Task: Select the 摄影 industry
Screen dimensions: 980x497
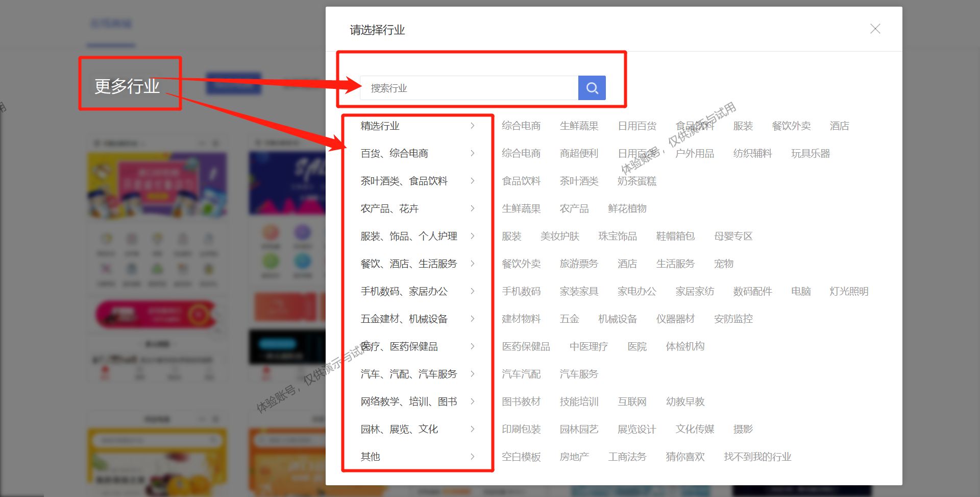Action: [x=743, y=429]
